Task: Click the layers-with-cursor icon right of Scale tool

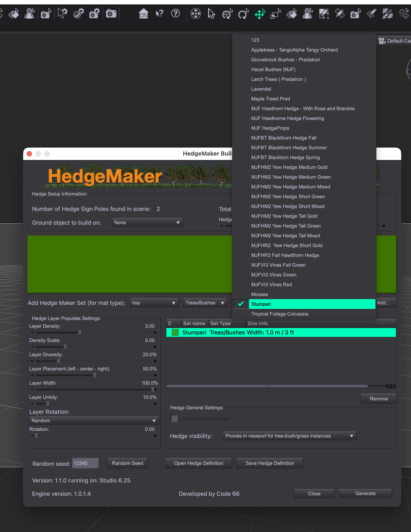Action: (292, 14)
